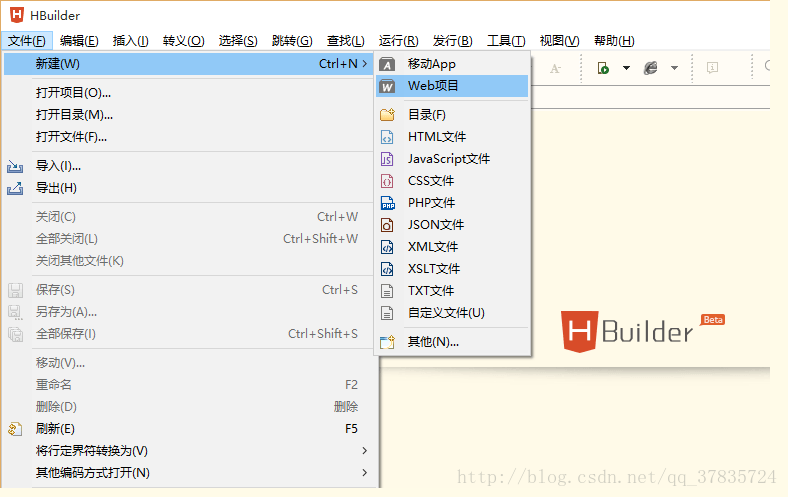Click the 移动(V)... menu entry
Image resolution: width=788 pixels, height=497 pixels.
[x=188, y=363]
